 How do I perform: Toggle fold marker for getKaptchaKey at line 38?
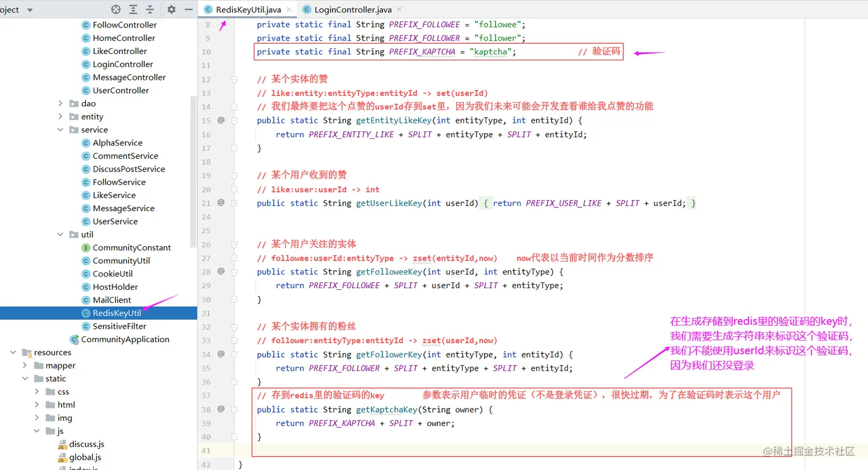pos(234,410)
